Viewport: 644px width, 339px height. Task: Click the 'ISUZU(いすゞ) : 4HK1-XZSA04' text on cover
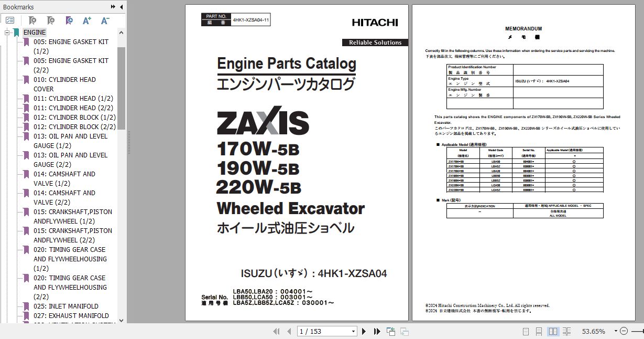pyautogui.click(x=314, y=273)
